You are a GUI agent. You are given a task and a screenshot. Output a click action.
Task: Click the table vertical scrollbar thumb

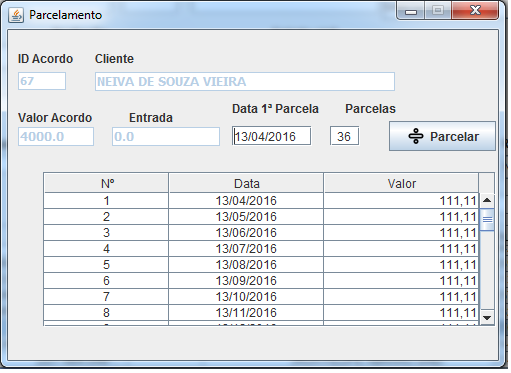(487, 219)
